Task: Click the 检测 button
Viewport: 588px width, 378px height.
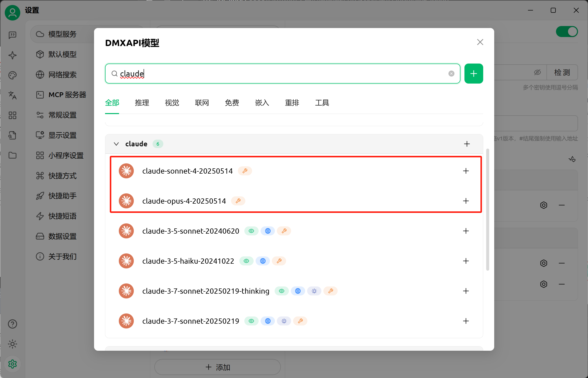Action: (562, 73)
